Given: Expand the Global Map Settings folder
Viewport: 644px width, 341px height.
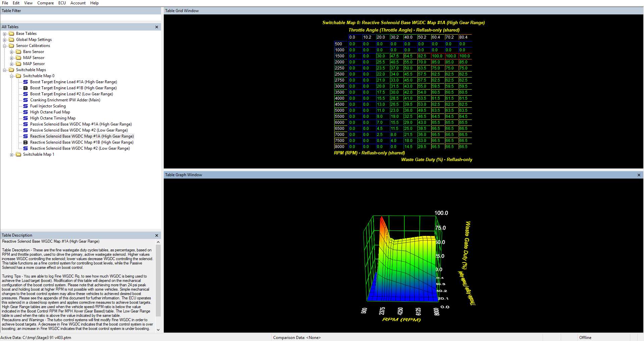Looking at the screenshot, I should coord(5,40).
